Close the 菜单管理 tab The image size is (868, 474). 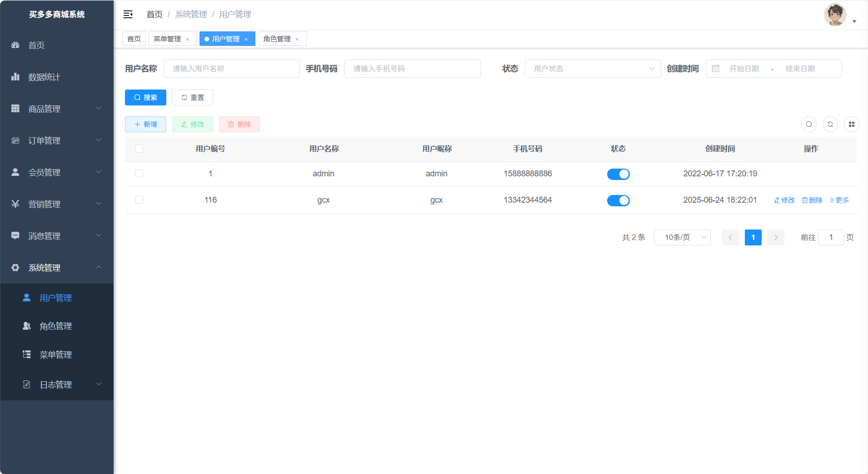[x=187, y=40]
